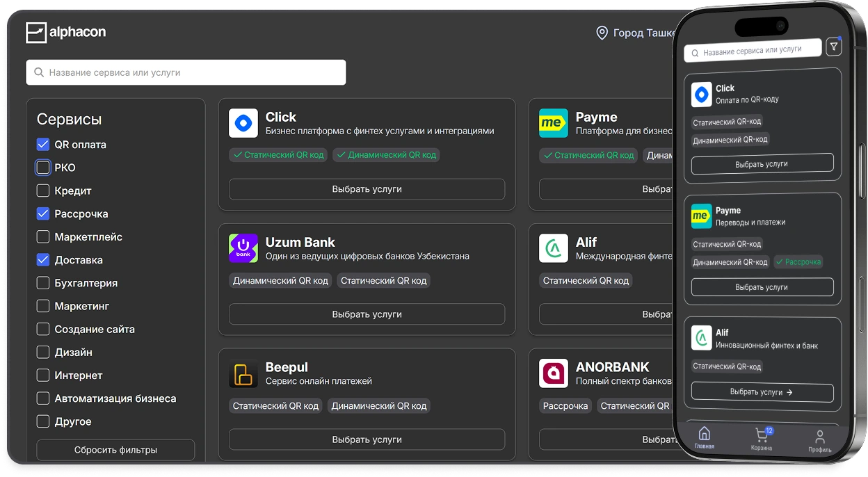Image resolution: width=868 pixels, height=477 pixels.
Task: Select Динамический QR код tag on Click card
Action: (x=386, y=155)
